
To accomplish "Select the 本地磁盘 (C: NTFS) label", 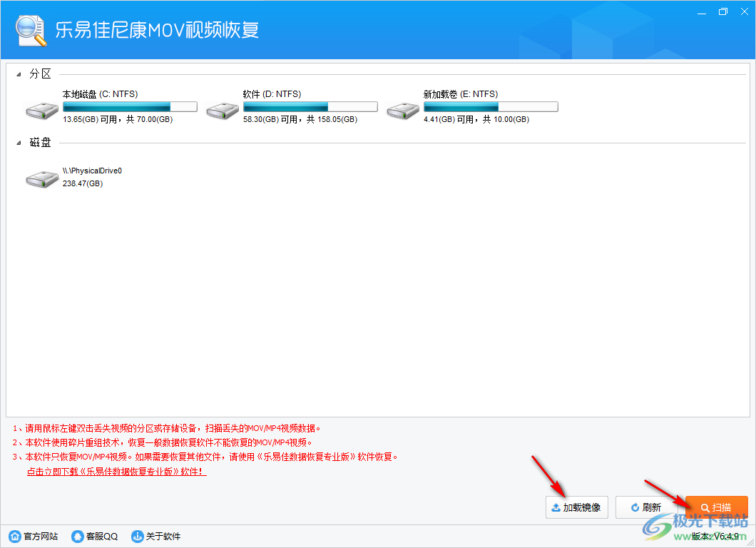I will pos(100,94).
